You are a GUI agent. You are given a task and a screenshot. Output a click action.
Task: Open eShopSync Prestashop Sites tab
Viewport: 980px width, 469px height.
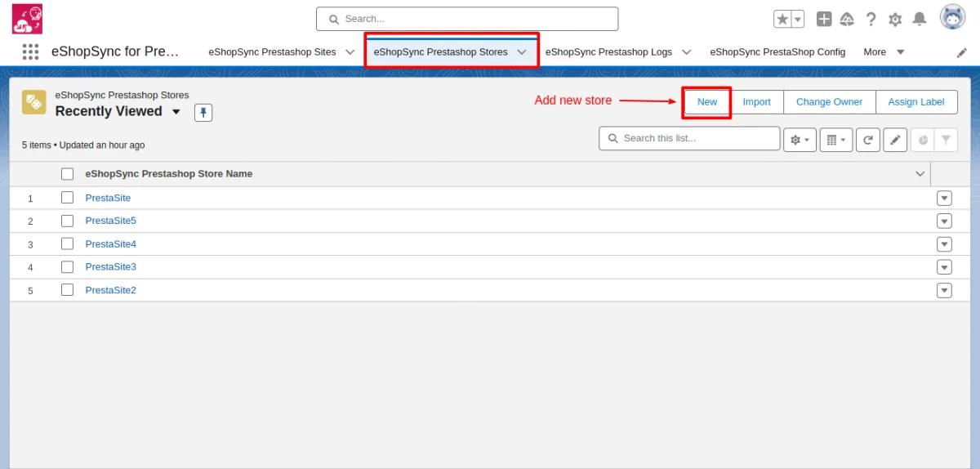(x=272, y=51)
